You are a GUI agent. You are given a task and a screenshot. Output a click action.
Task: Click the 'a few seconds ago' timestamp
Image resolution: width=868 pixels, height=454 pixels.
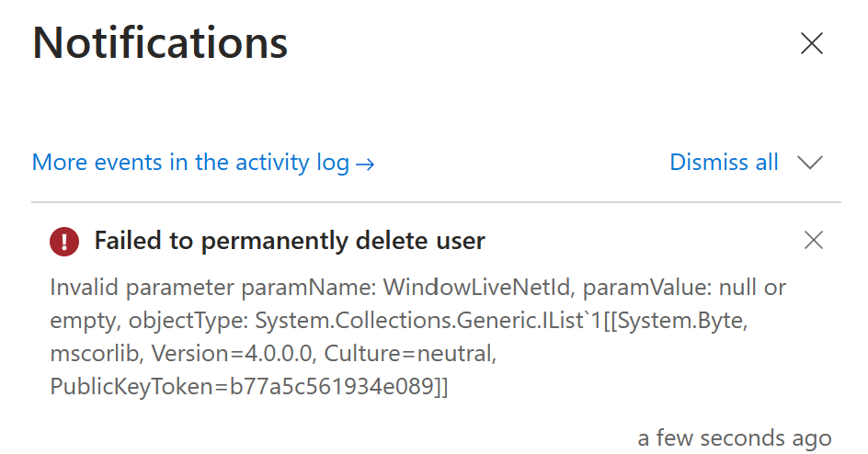coord(734,438)
